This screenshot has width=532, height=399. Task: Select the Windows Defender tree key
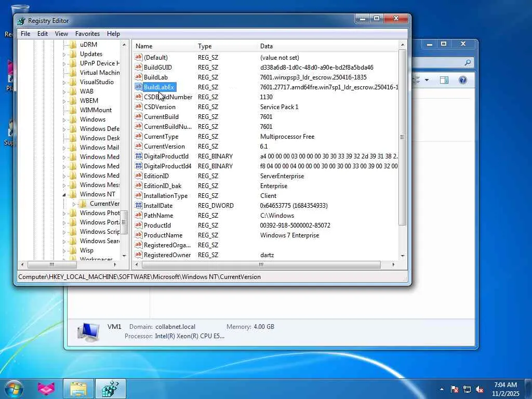[x=99, y=129]
